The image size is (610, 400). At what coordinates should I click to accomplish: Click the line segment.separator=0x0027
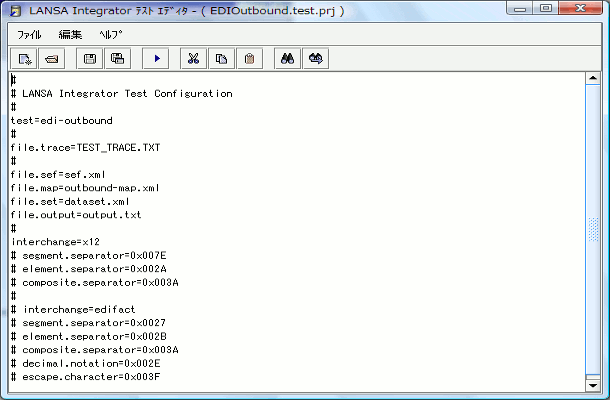click(x=88, y=323)
